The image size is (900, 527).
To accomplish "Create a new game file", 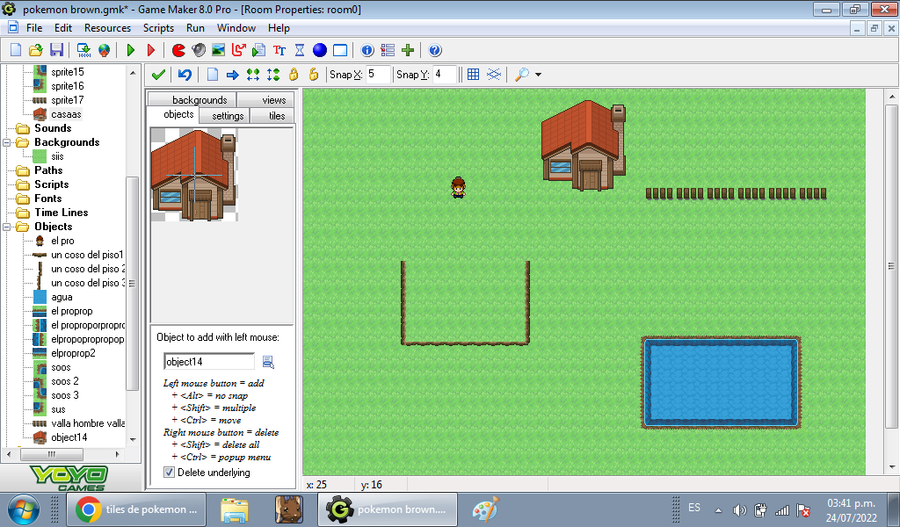I will (15, 51).
